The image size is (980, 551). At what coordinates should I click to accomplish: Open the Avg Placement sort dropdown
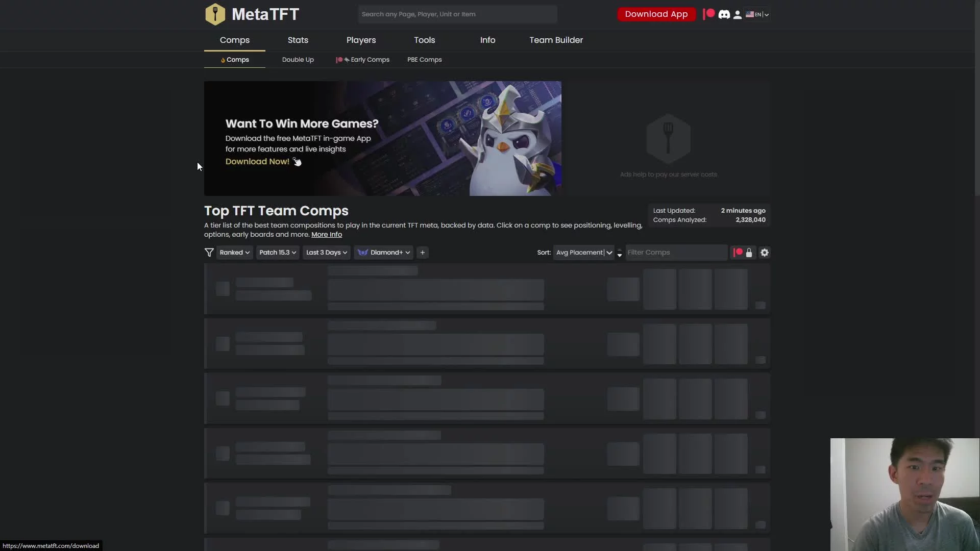click(584, 253)
